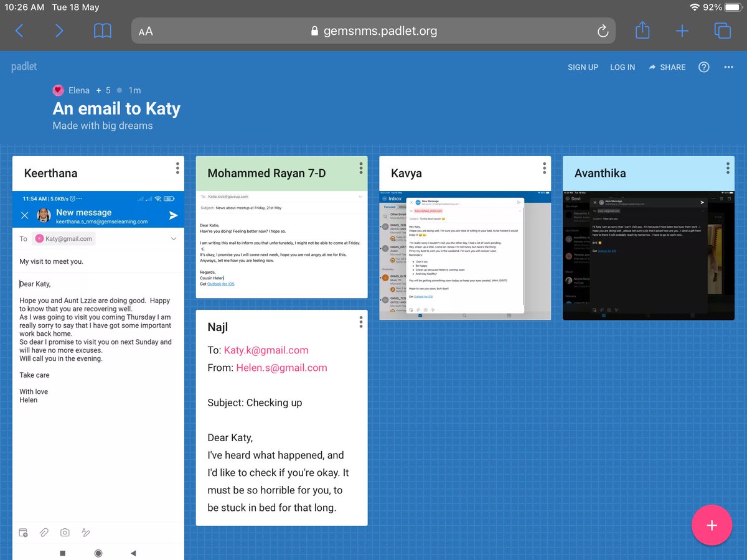The height and width of the screenshot is (560, 747).
Task: Open Avanthika's dark email screenshot thumbnail
Action: point(648,255)
